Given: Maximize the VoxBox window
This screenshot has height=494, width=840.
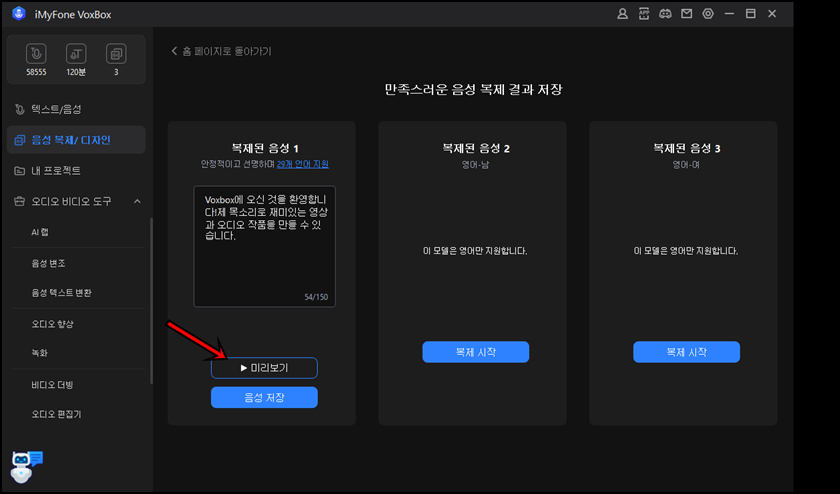Looking at the screenshot, I should 751,14.
